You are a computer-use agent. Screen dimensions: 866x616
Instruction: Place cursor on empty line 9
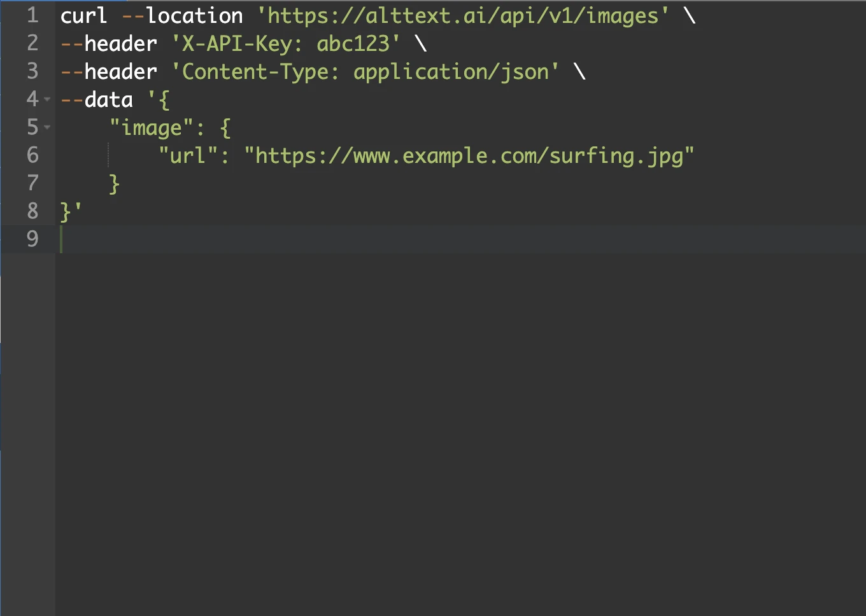[460, 239]
